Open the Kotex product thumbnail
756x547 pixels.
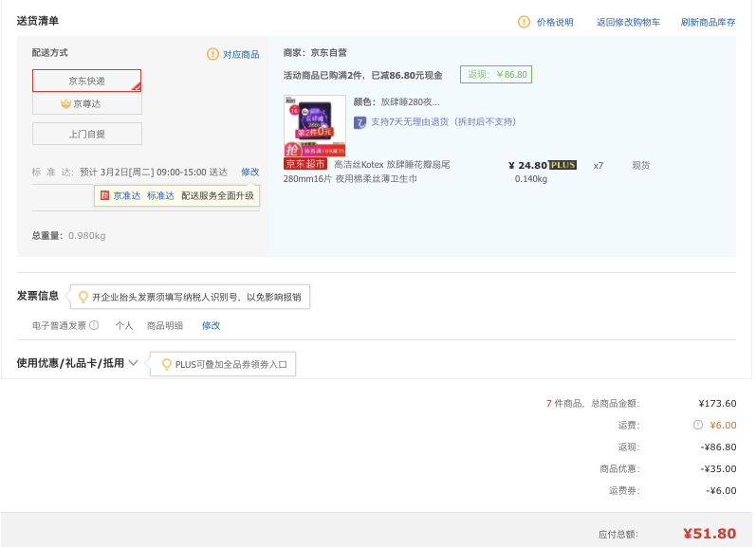pos(315,125)
